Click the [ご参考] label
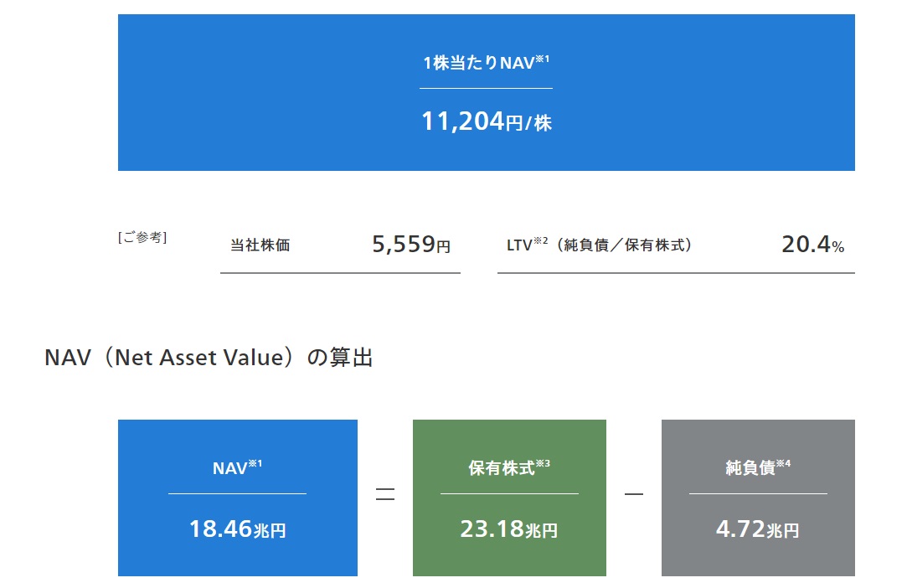This screenshot has height=588, width=907. [x=142, y=238]
